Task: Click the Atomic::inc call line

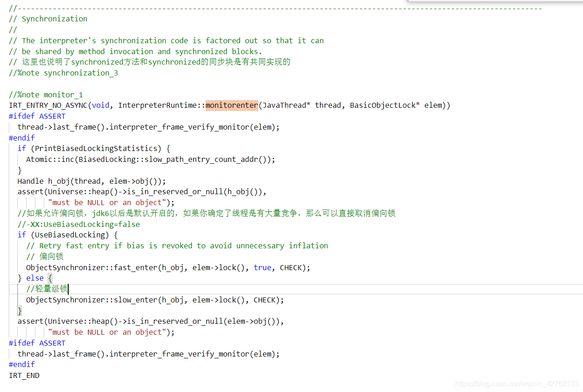Action: 151,160
